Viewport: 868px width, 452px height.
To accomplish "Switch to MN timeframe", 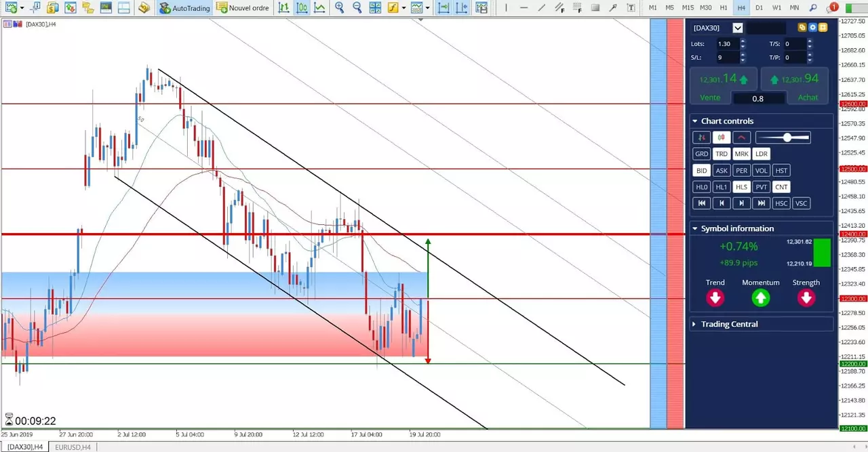I will tap(794, 8).
